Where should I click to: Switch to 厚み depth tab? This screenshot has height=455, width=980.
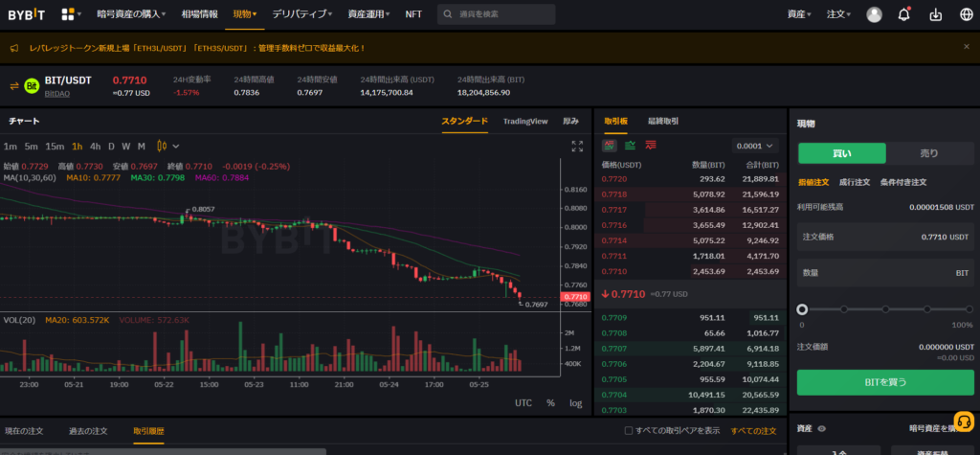[x=570, y=121]
